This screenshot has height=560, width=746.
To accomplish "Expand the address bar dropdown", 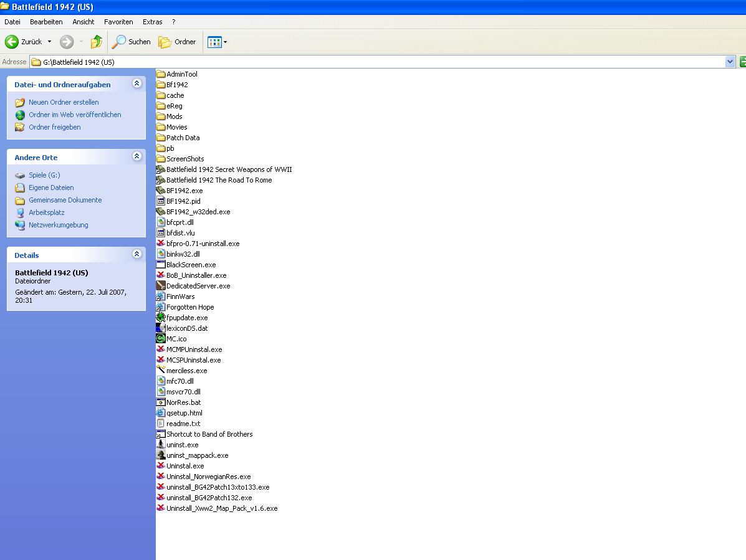I will (730, 62).
